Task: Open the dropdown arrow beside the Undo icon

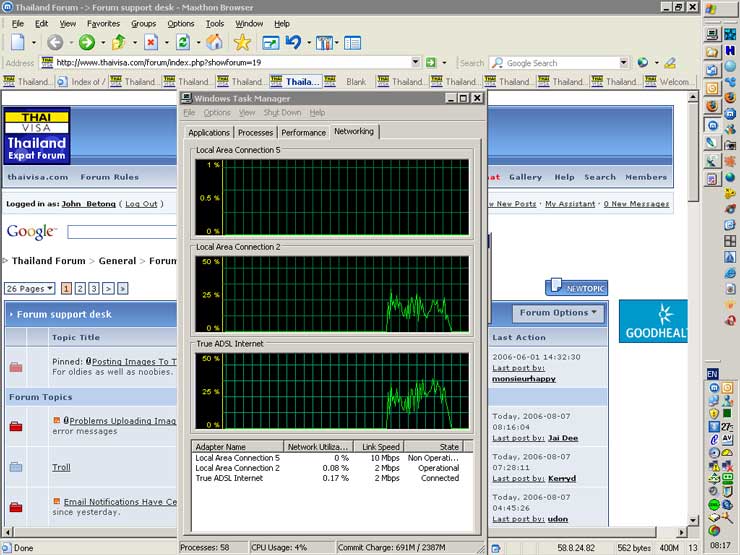Action: point(309,43)
